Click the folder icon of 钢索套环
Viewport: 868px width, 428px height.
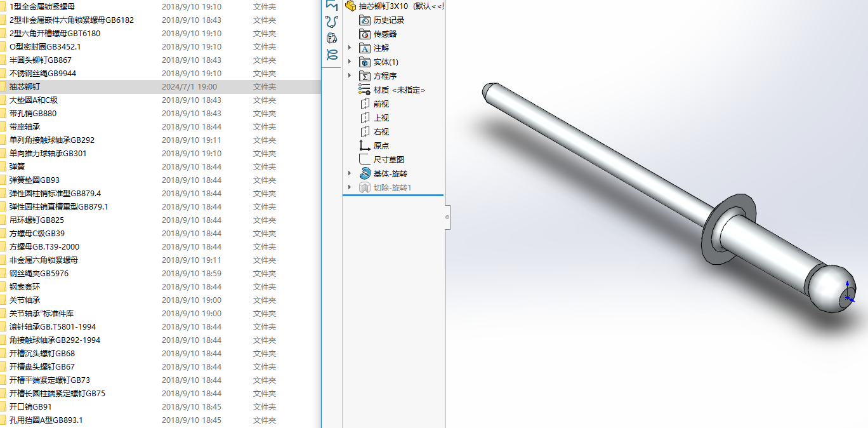pyautogui.click(x=3, y=287)
